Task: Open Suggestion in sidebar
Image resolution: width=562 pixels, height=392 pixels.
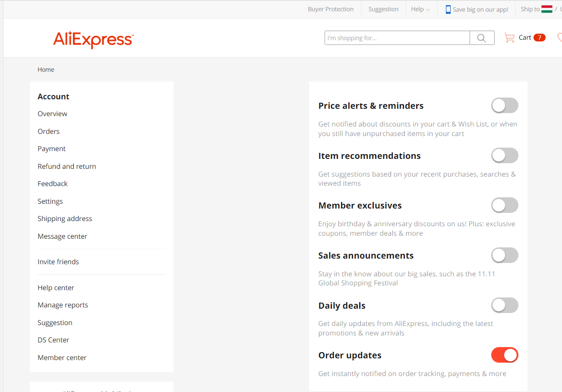Action: pos(55,322)
